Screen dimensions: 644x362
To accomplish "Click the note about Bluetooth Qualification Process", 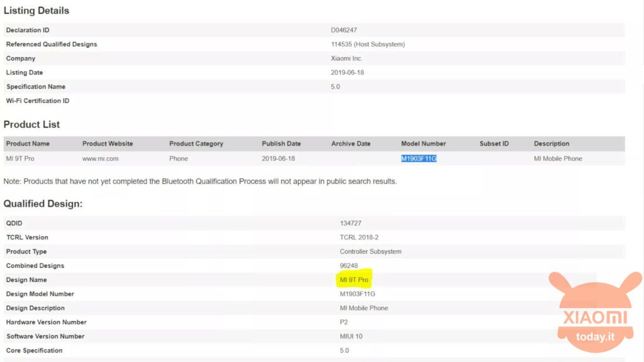I will tap(200, 182).
